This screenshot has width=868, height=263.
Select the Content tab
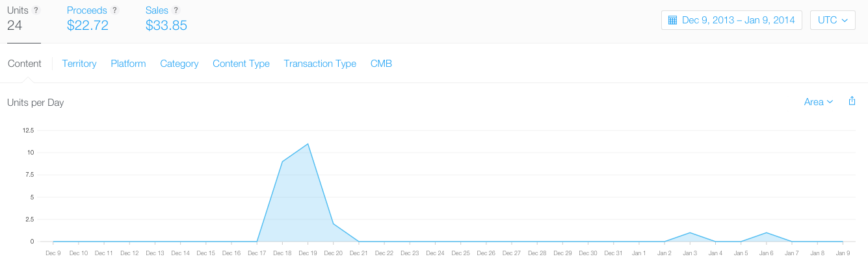(x=24, y=64)
